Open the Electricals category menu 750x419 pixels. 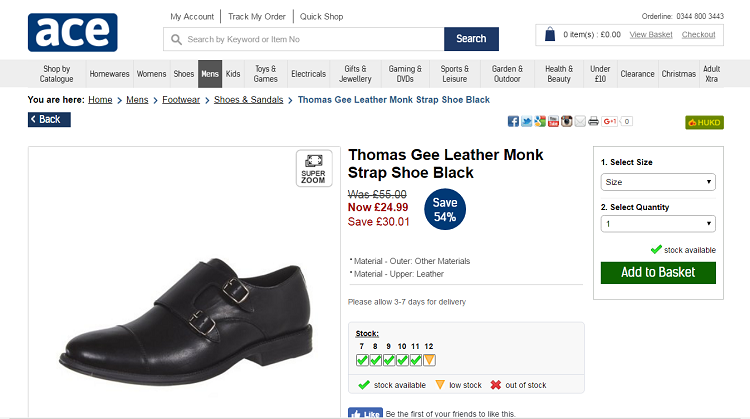coord(308,74)
